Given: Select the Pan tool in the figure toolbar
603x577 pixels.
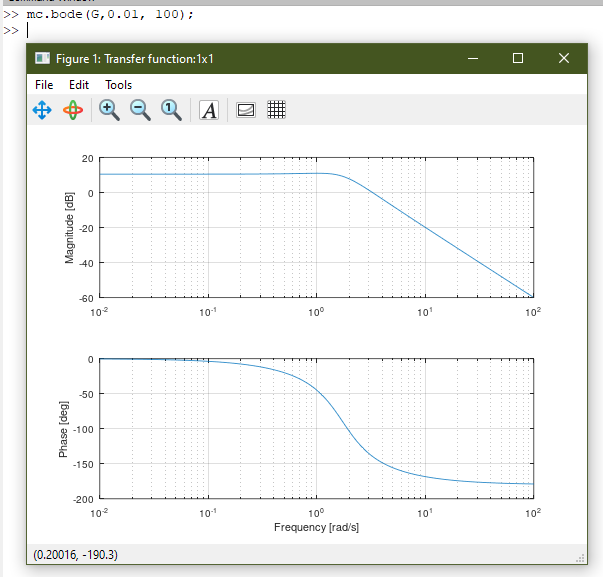Looking at the screenshot, I should tap(42, 110).
